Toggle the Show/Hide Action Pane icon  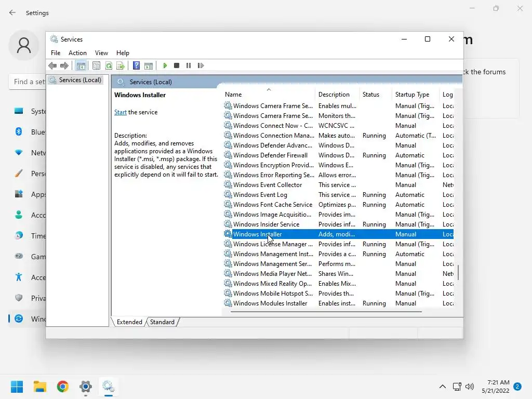pyautogui.click(x=149, y=65)
